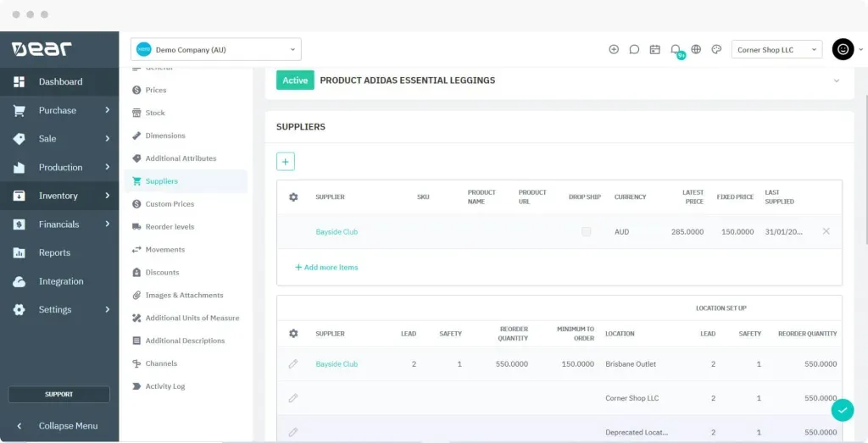
Task: Click the add supplier plus button
Action: pos(286,161)
